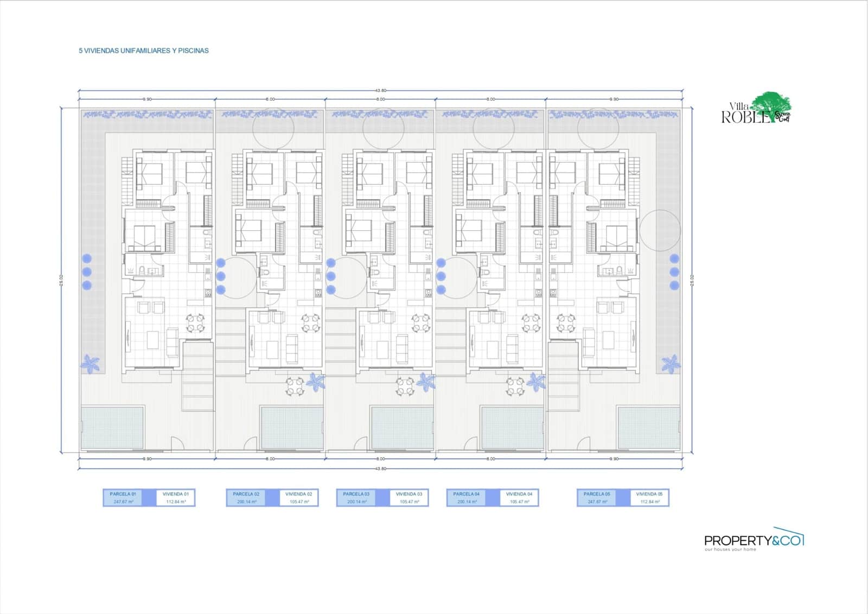Select the PARCELA 04 label box

pyautogui.click(x=466, y=498)
